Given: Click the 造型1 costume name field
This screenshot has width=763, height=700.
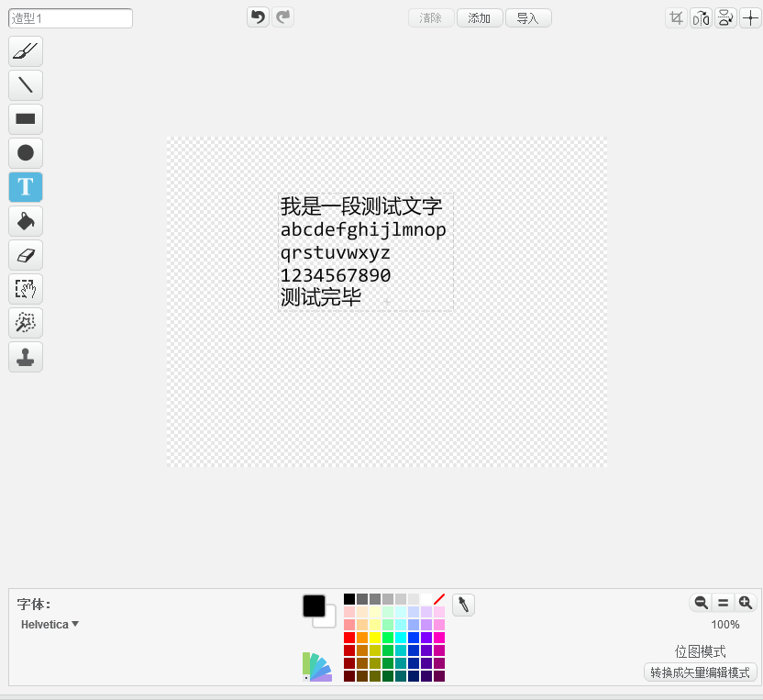Looking at the screenshot, I should (x=71, y=17).
